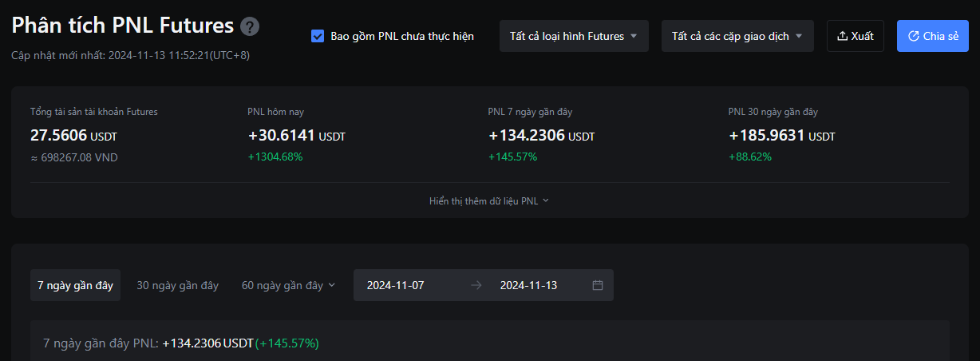Screen dimensions: 980x361
Task: Switch to 30 ngày gần đây tab
Action: point(177,285)
